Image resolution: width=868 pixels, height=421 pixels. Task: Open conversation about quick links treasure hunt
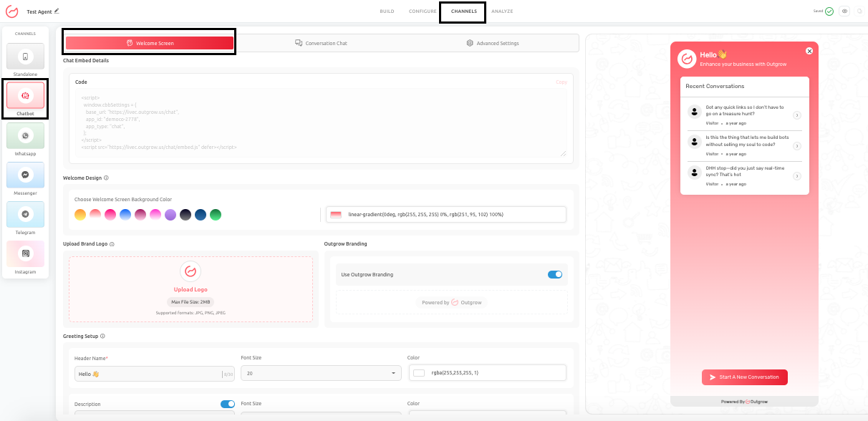click(x=744, y=115)
